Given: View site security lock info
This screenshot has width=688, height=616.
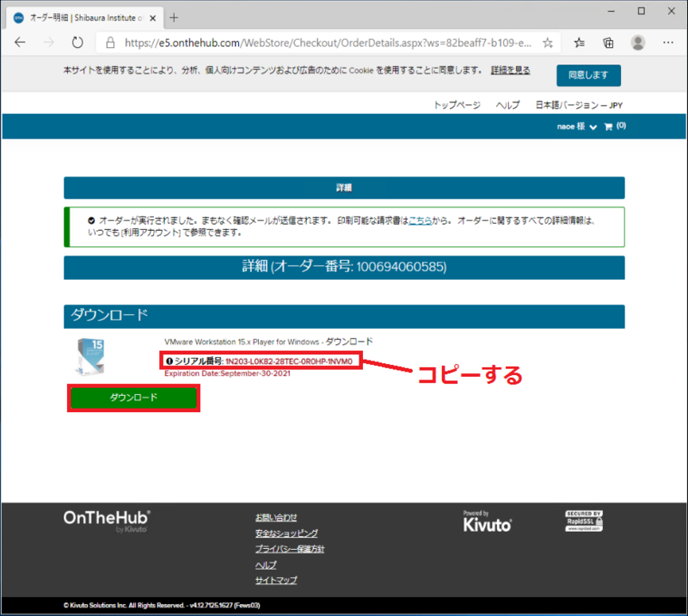Looking at the screenshot, I should tap(110, 43).
